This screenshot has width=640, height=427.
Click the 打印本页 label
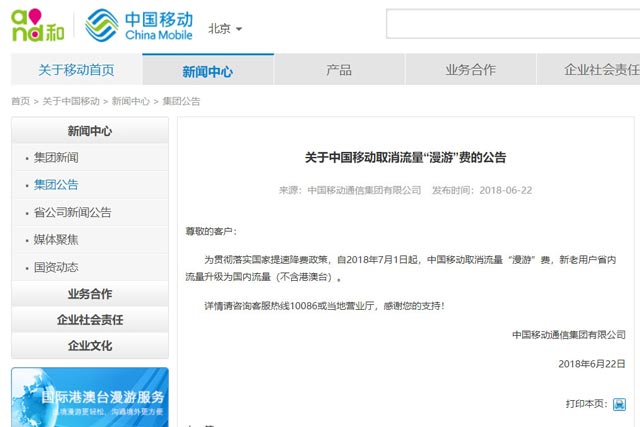(587, 404)
